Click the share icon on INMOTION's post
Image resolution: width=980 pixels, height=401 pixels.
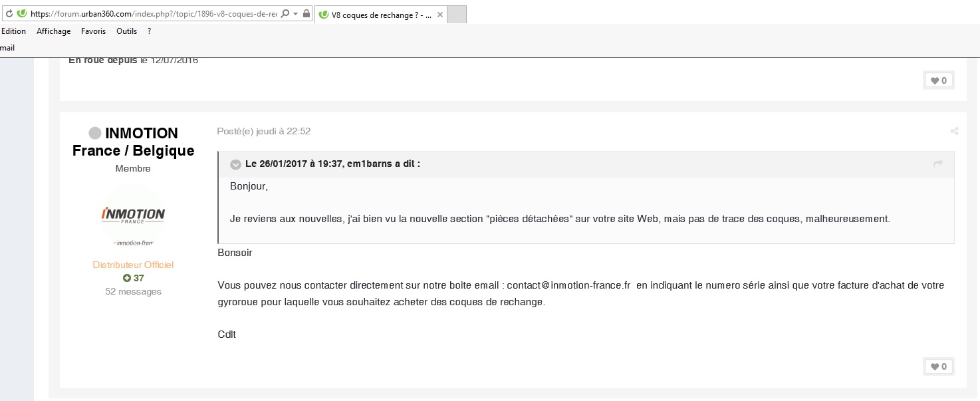pyautogui.click(x=954, y=131)
